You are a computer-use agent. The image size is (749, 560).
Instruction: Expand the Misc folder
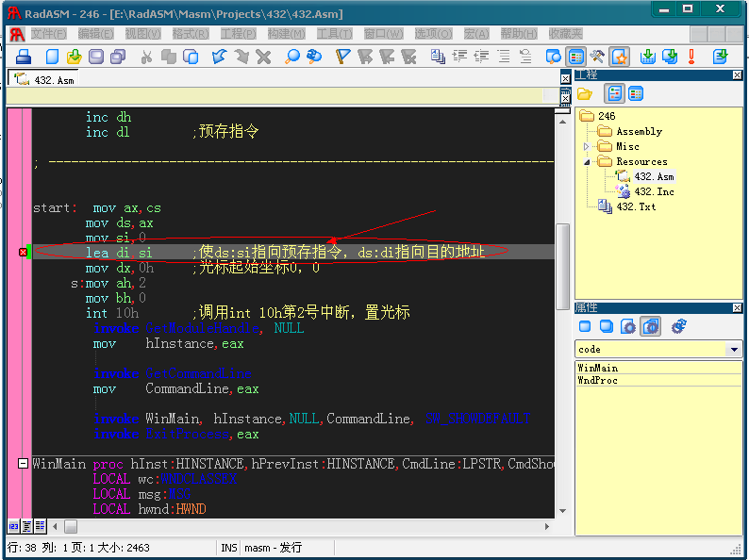pos(587,146)
